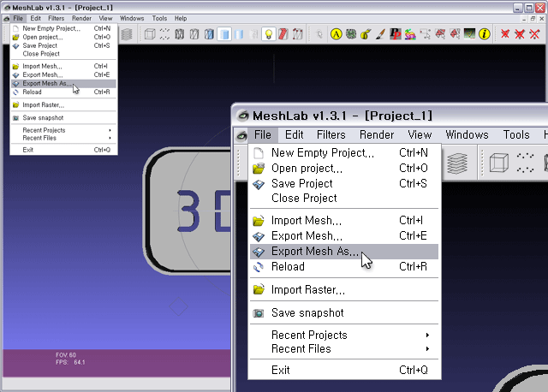
Task: Open Filters menu in enlarged inset menu bar
Action: pos(331,135)
